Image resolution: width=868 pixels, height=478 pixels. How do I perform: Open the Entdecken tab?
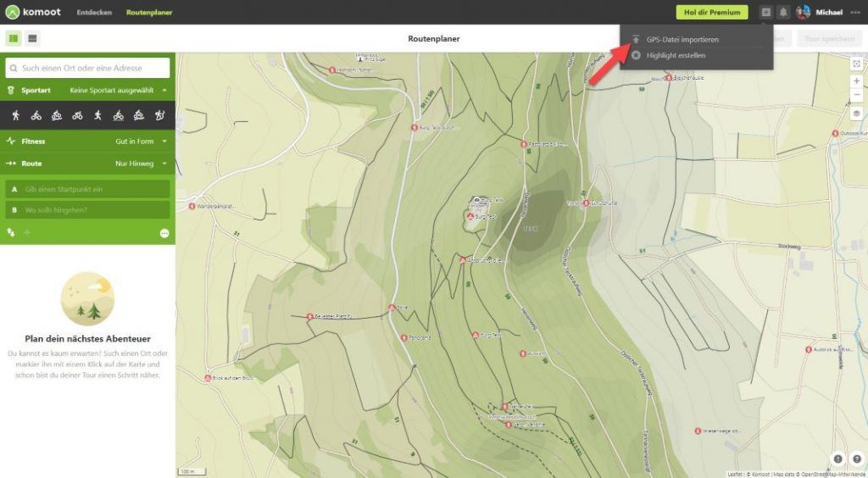94,12
